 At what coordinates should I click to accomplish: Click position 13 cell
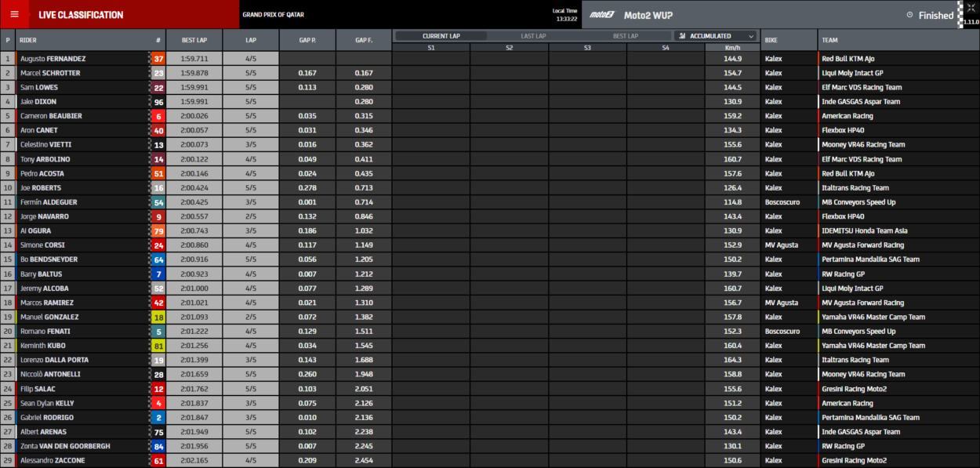[8, 230]
